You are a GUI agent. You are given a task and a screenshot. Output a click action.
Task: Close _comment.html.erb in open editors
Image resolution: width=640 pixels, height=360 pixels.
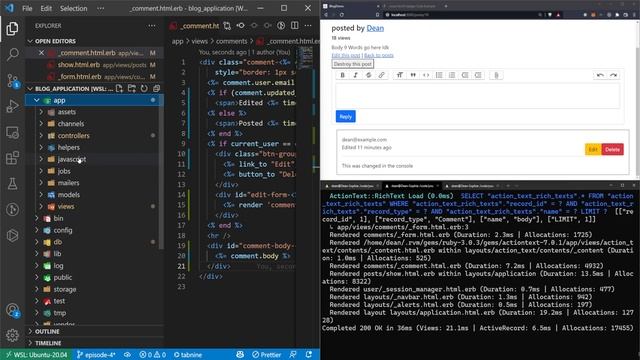41,53
